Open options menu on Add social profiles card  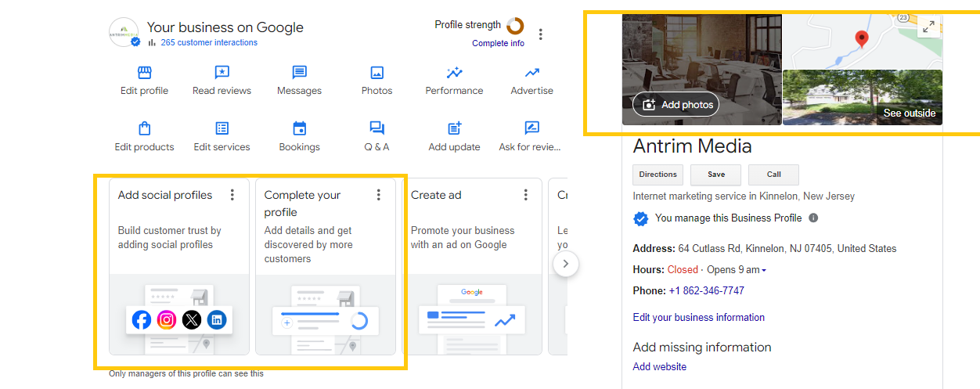point(232,195)
